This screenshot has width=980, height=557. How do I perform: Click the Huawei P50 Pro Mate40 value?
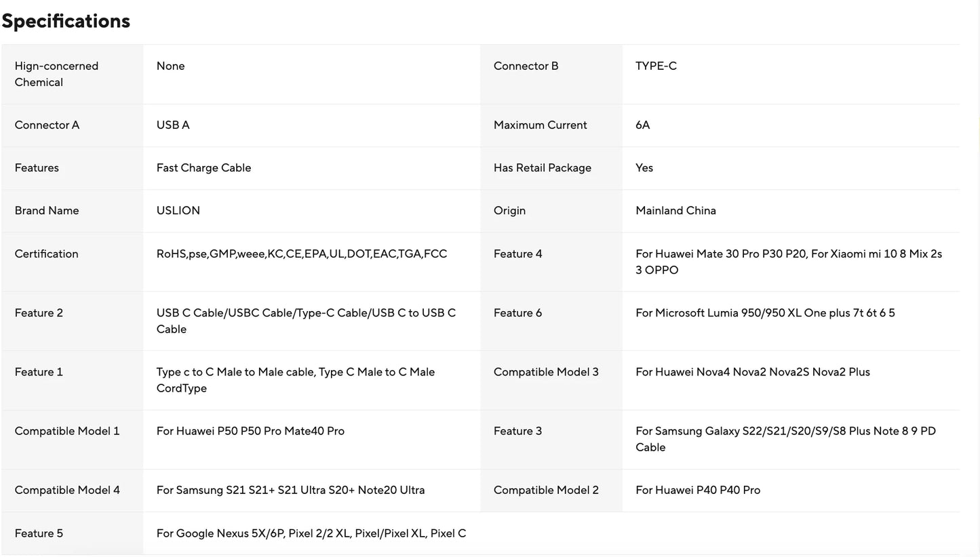(x=250, y=431)
